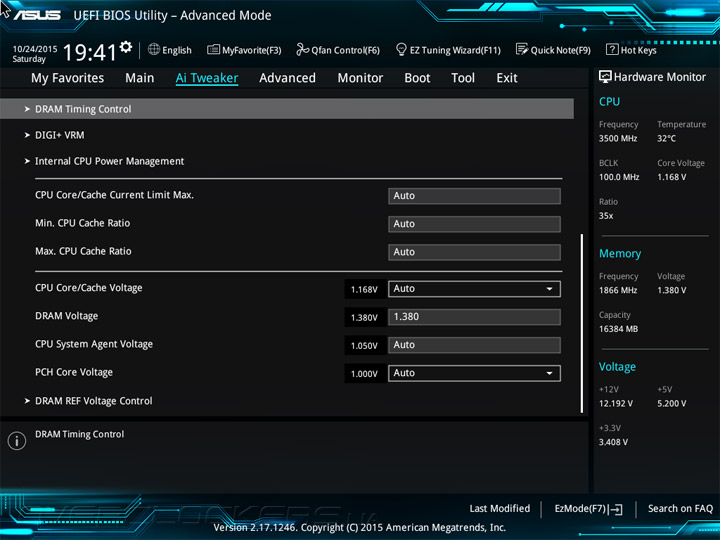The height and width of the screenshot is (540, 720).
Task: Open CPU Core/Cache Voltage dropdown
Action: 474,289
